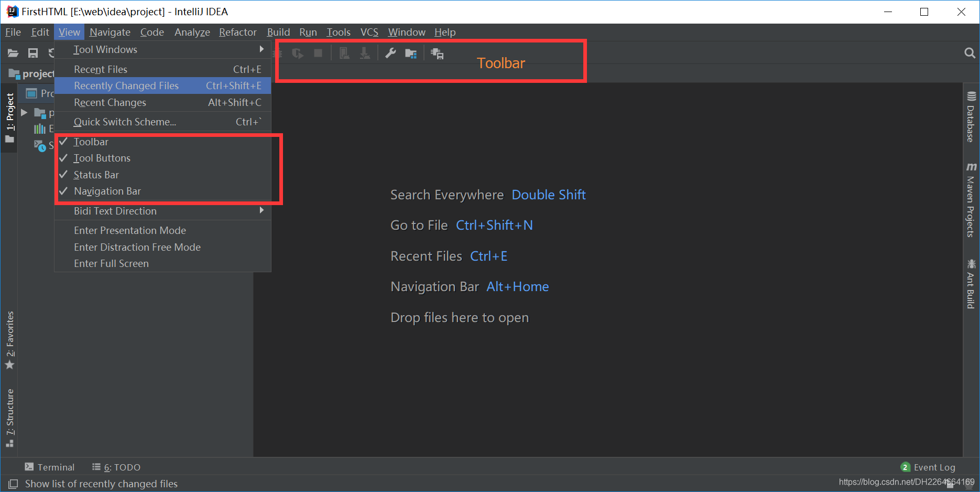The height and width of the screenshot is (492, 980).
Task: Open the SDK Manager download-arrow icon
Action: pyautogui.click(x=365, y=53)
